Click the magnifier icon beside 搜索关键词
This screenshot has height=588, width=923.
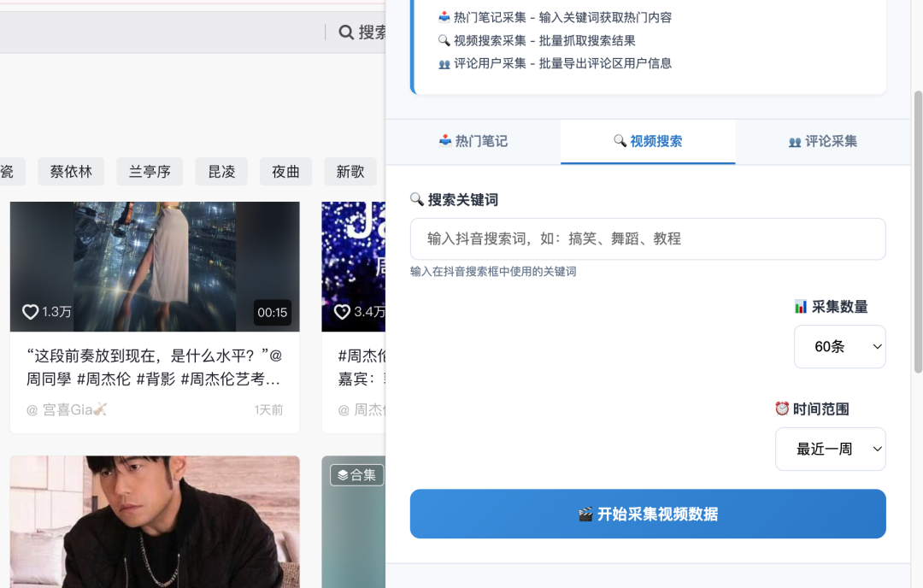coord(417,199)
